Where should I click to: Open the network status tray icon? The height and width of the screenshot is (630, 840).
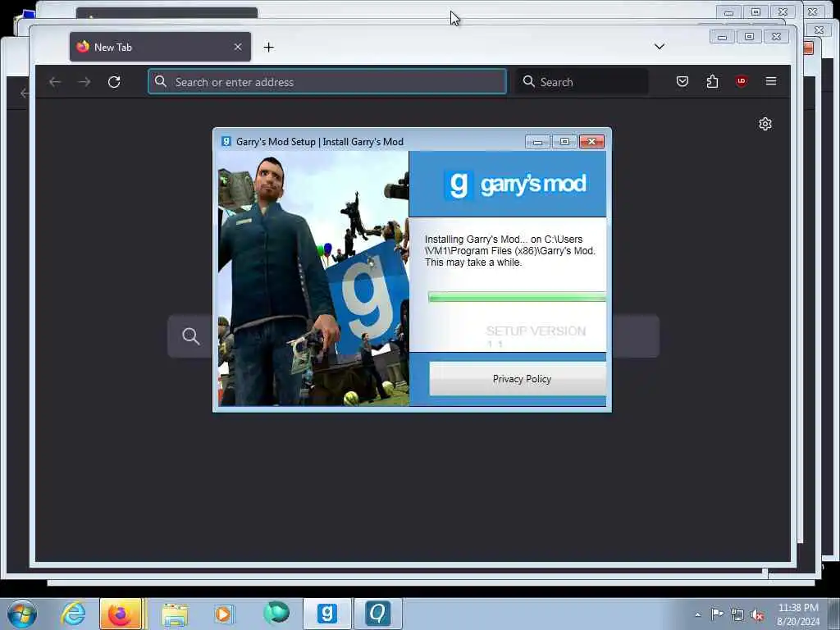737,615
